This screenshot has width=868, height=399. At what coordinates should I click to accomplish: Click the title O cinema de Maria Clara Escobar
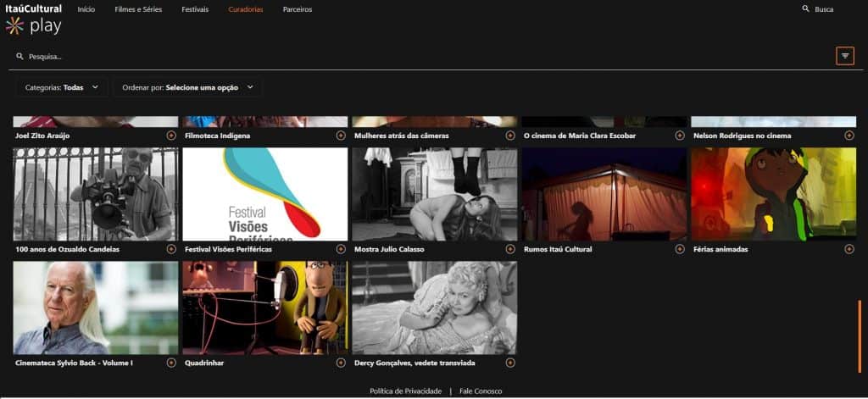580,136
